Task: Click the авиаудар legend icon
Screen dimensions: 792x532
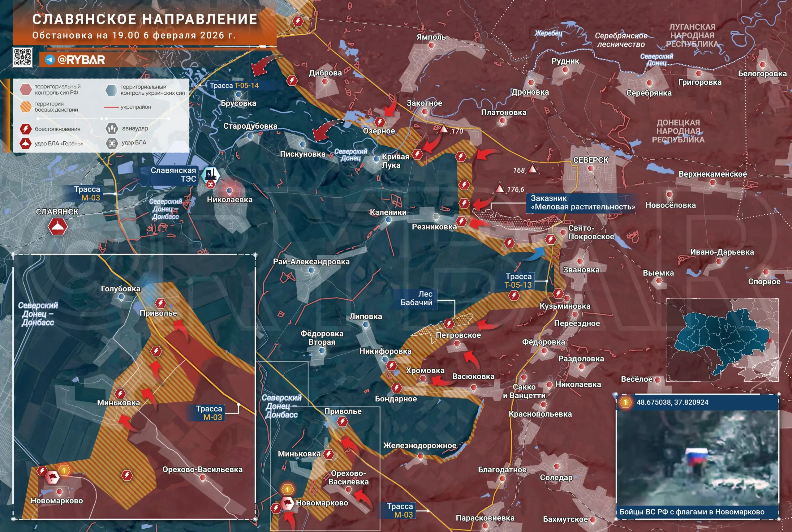Action: (112, 129)
